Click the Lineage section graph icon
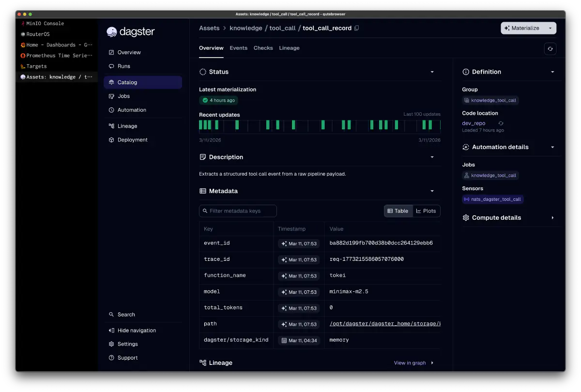The height and width of the screenshot is (392, 581). 203,362
